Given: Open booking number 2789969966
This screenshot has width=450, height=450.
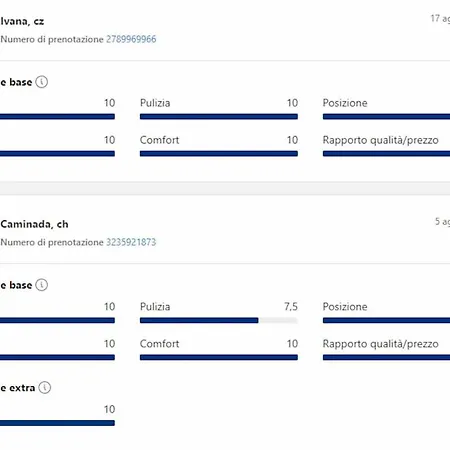Looking at the screenshot, I should pos(131,39).
